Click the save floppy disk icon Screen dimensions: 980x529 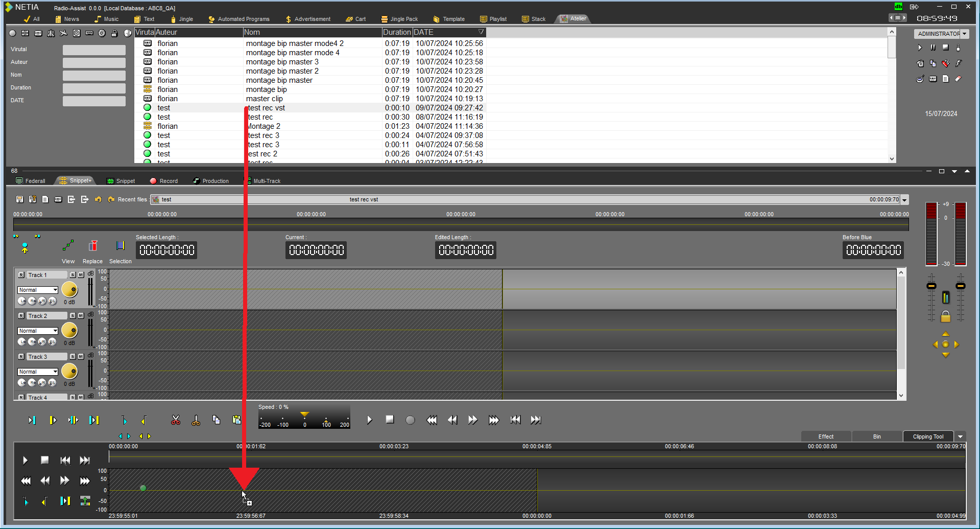tap(20, 199)
